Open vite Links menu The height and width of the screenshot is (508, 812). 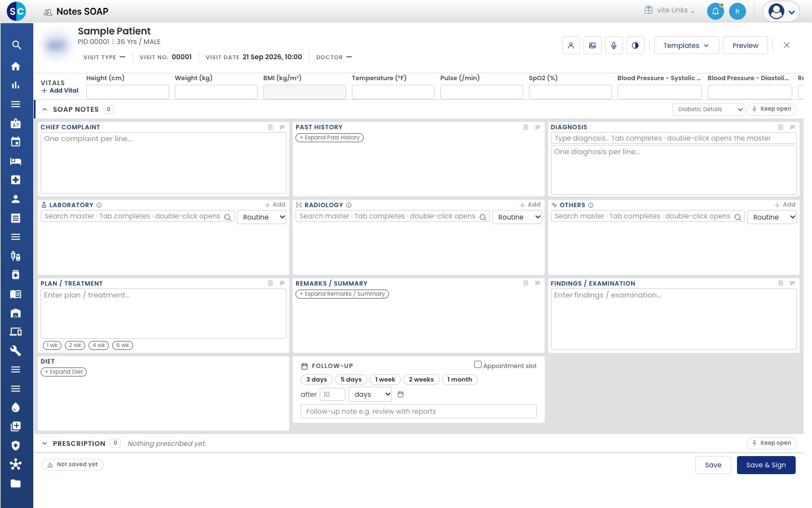tap(670, 10)
